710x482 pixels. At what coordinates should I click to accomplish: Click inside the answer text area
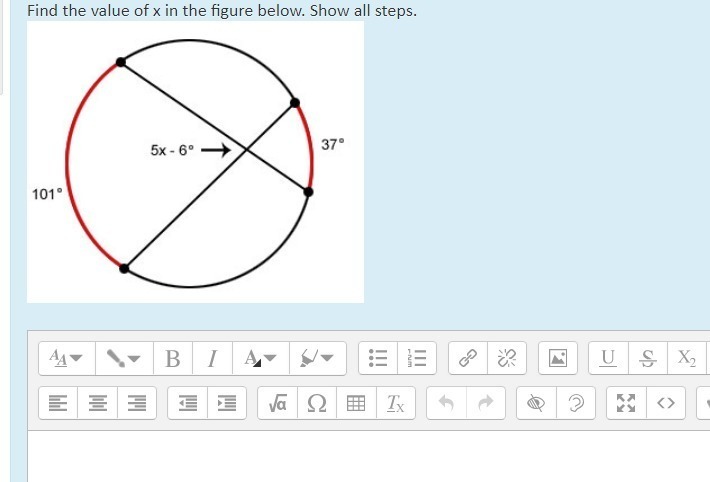(x=360, y=455)
